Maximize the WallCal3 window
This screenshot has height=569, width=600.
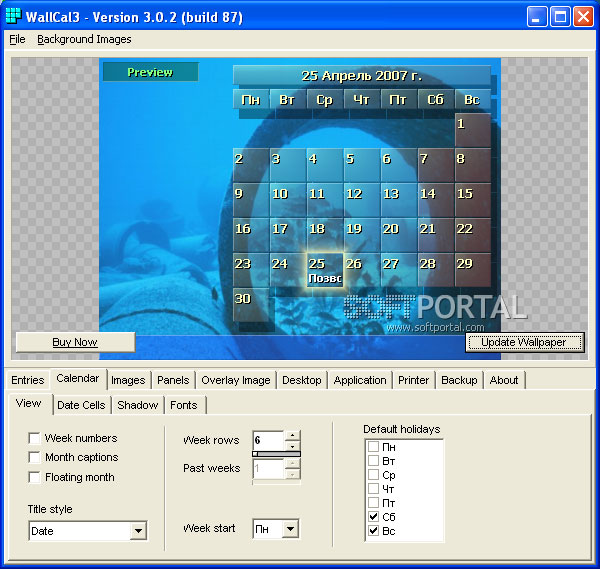point(560,17)
